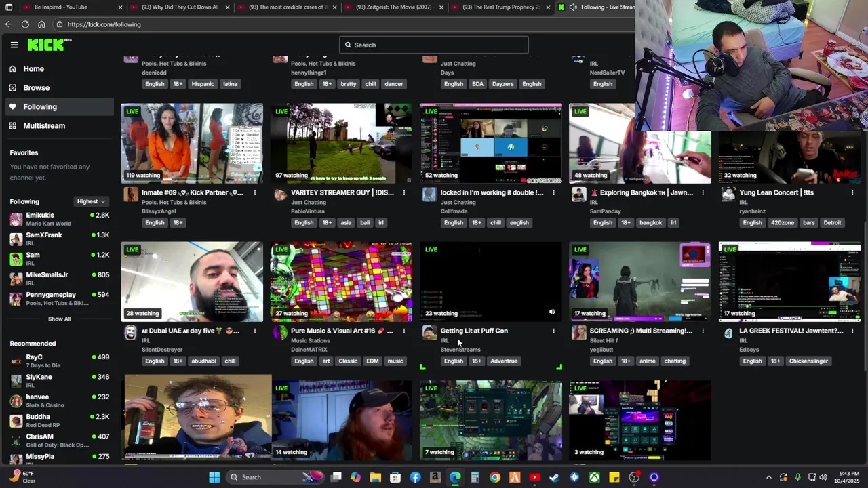This screenshot has height=488, width=868.
Task: Switch to Zeitgeist: The Movie tab
Action: pos(393,7)
